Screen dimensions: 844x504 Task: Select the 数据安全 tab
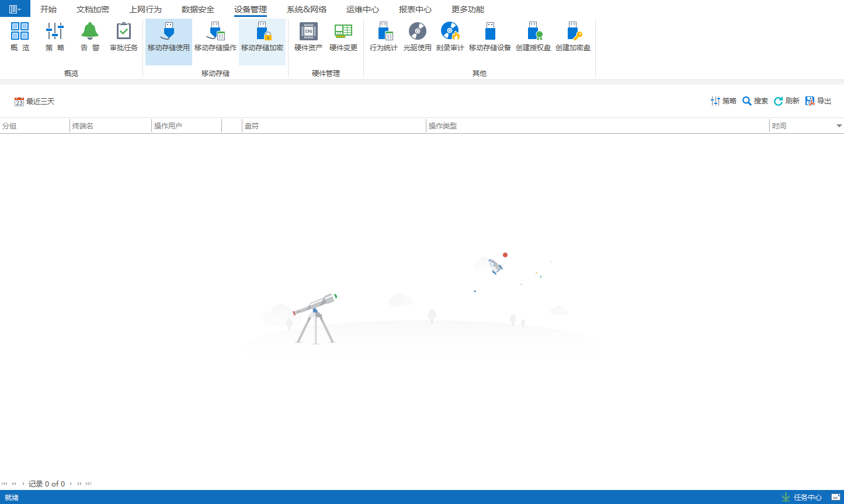pos(198,9)
